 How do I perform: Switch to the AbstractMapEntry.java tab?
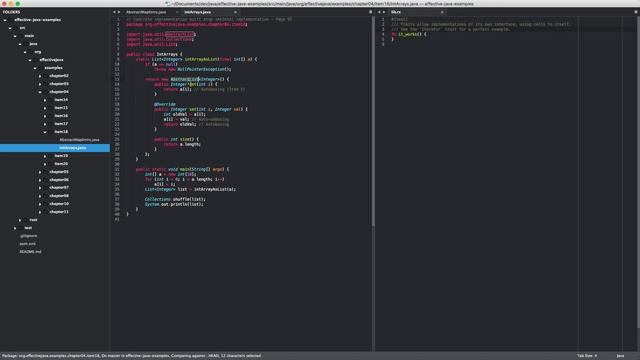click(x=146, y=12)
